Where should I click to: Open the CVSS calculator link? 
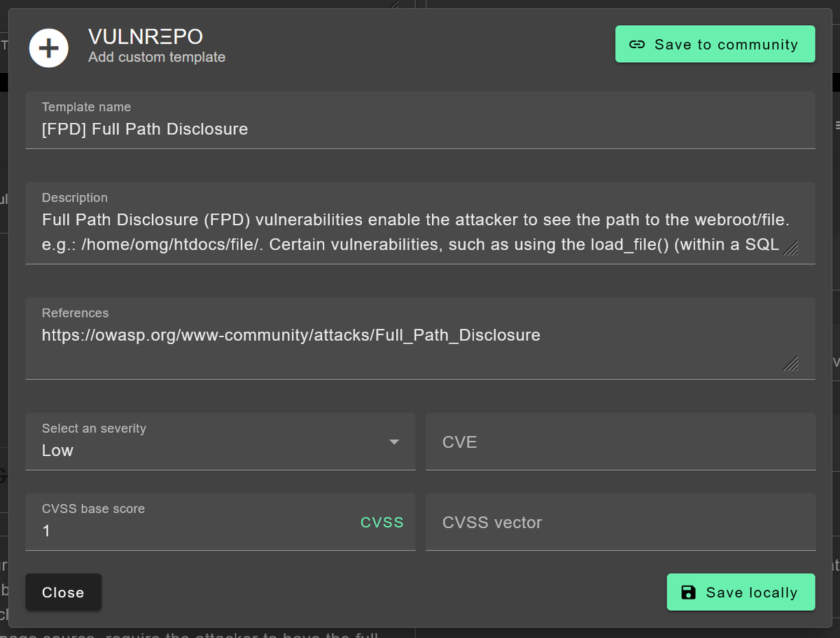coord(382,523)
